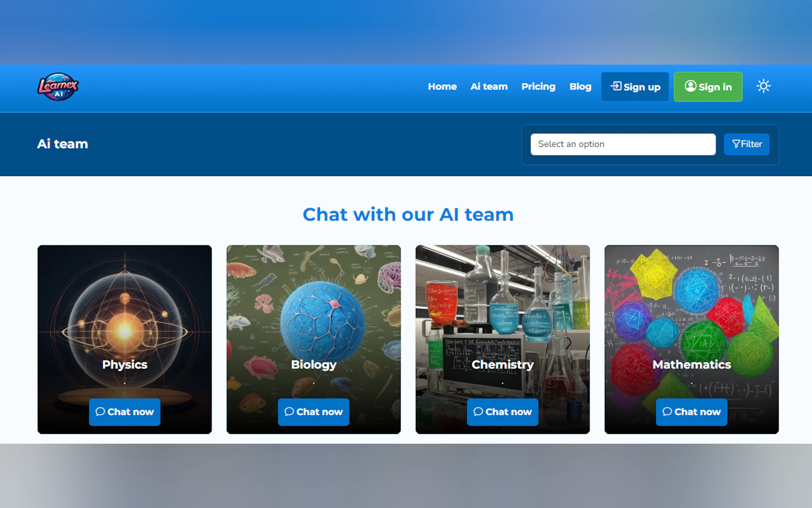Click the Sign in user avatar icon
This screenshot has height=508, width=812.
(x=690, y=86)
